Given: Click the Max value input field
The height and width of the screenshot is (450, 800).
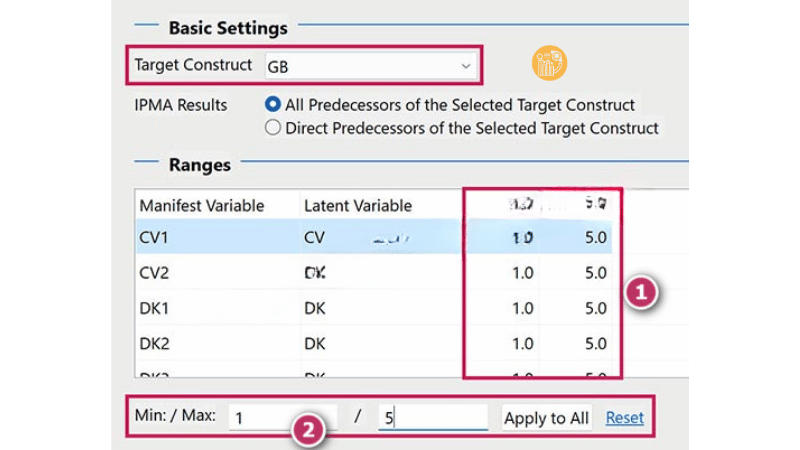Looking at the screenshot, I should [432, 418].
